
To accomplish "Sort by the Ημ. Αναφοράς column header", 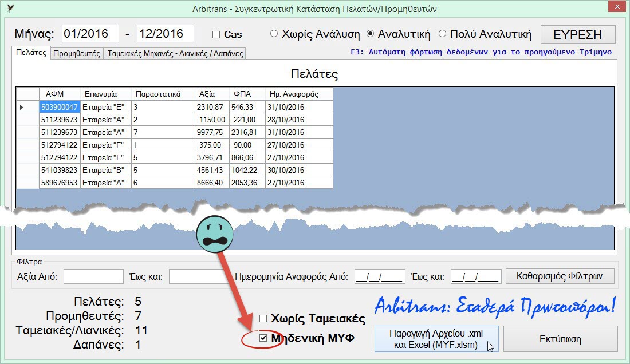I will (300, 94).
